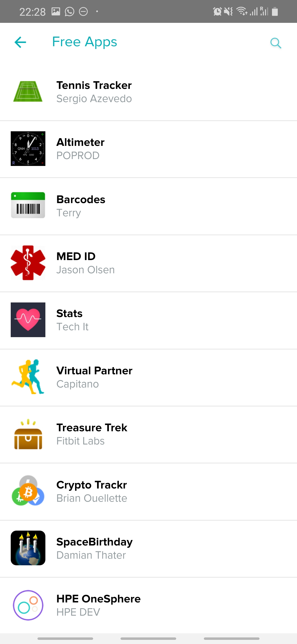Image resolution: width=297 pixels, height=644 pixels.
Task: Open the Tennis Tracker app title
Action: click(x=94, y=85)
